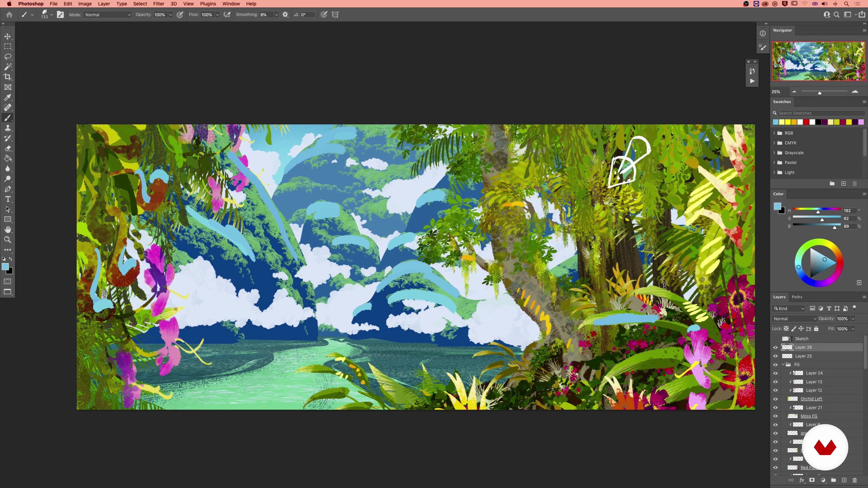Select the Frame tool
The height and width of the screenshot is (488, 868).
coord(7,87)
